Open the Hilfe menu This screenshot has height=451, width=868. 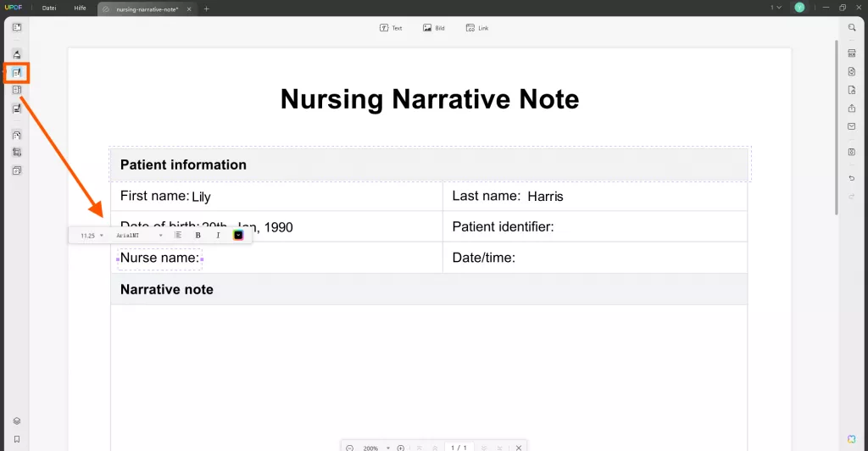81,8
